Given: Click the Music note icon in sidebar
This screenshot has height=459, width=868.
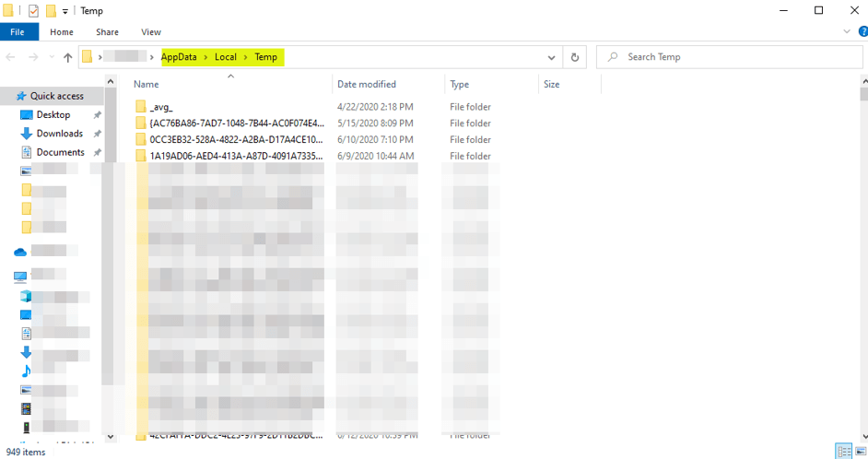Looking at the screenshot, I should coord(26,371).
